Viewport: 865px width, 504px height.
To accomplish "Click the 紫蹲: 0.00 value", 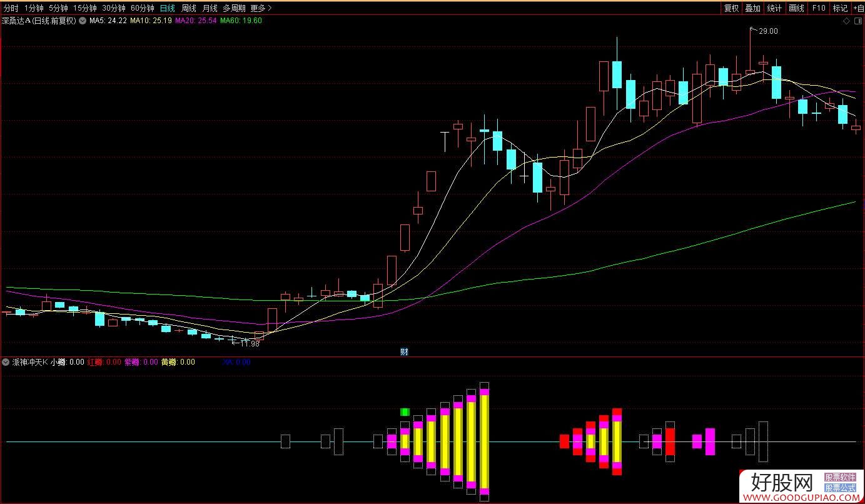I will pyautogui.click(x=141, y=362).
